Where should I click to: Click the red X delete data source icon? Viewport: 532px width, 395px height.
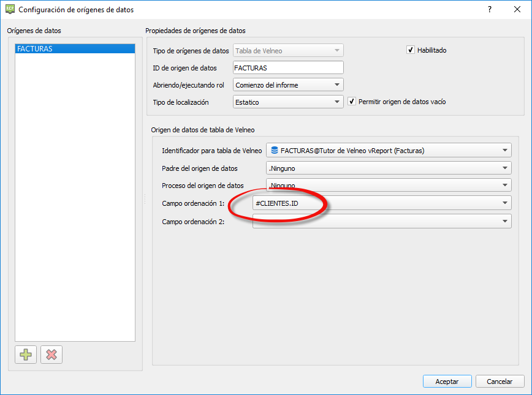click(51, 355)
